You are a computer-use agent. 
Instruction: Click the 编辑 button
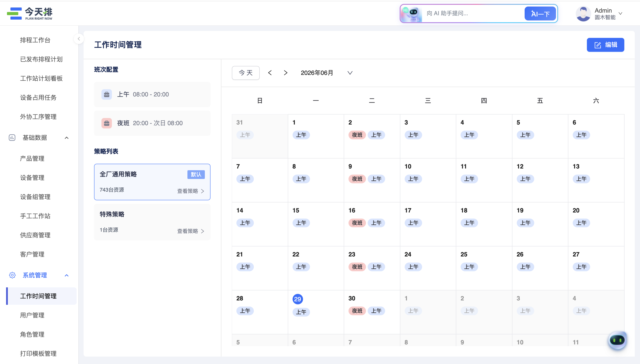tap(605, 45)
